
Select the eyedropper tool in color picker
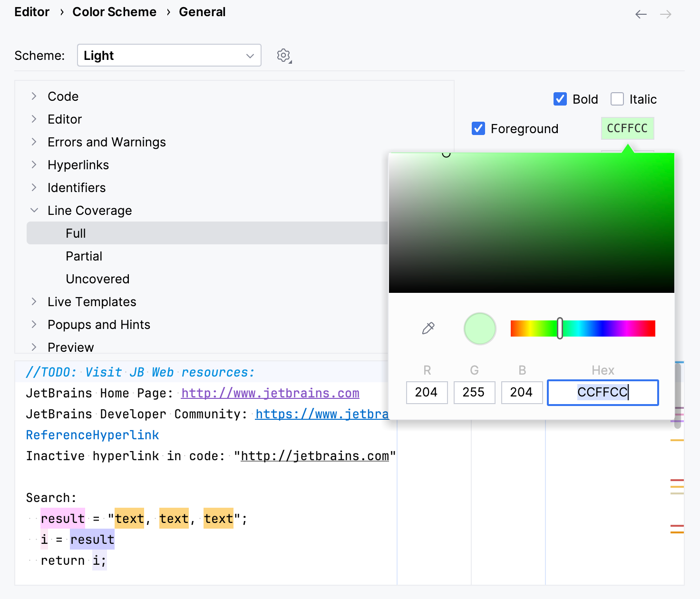(427, 328)
